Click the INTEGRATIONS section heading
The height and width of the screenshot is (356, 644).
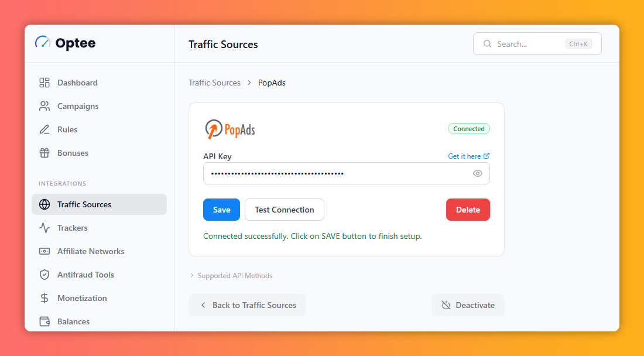(x=63, y=183)
